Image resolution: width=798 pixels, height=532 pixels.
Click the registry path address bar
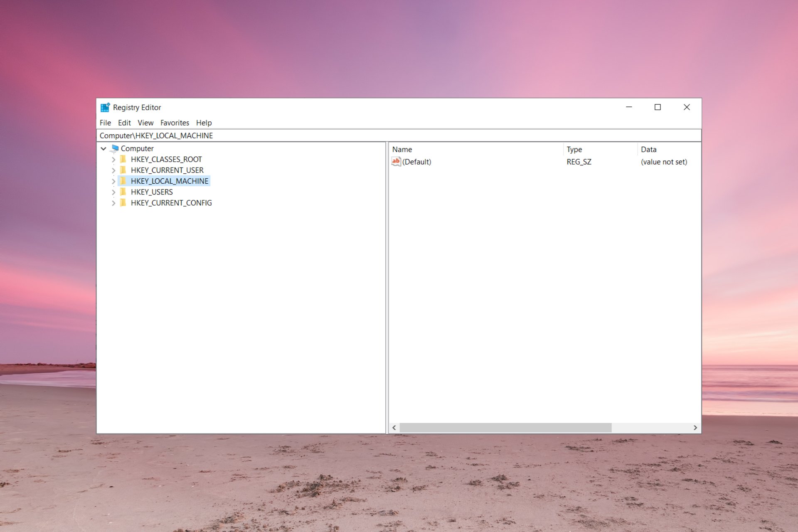coord(399,135)
